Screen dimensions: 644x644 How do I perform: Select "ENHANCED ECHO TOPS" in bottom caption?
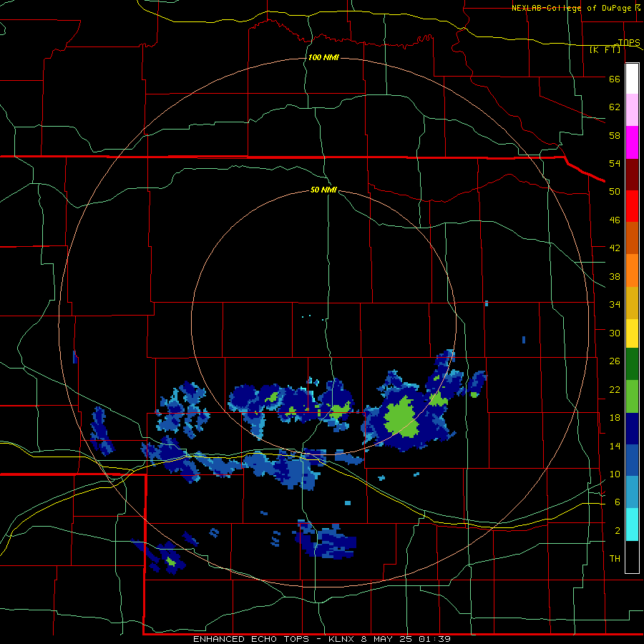(251, 639)
